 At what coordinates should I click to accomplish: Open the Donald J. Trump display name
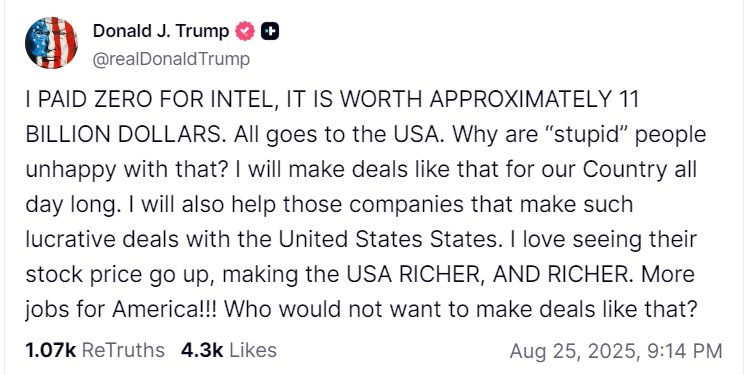pyautogui.click(x=161, y=32)
